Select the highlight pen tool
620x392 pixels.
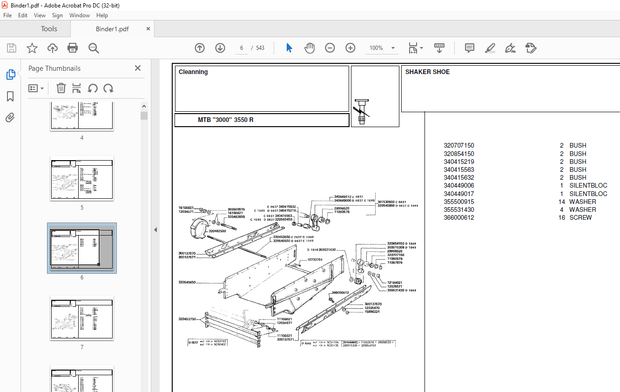pos(490,48)
